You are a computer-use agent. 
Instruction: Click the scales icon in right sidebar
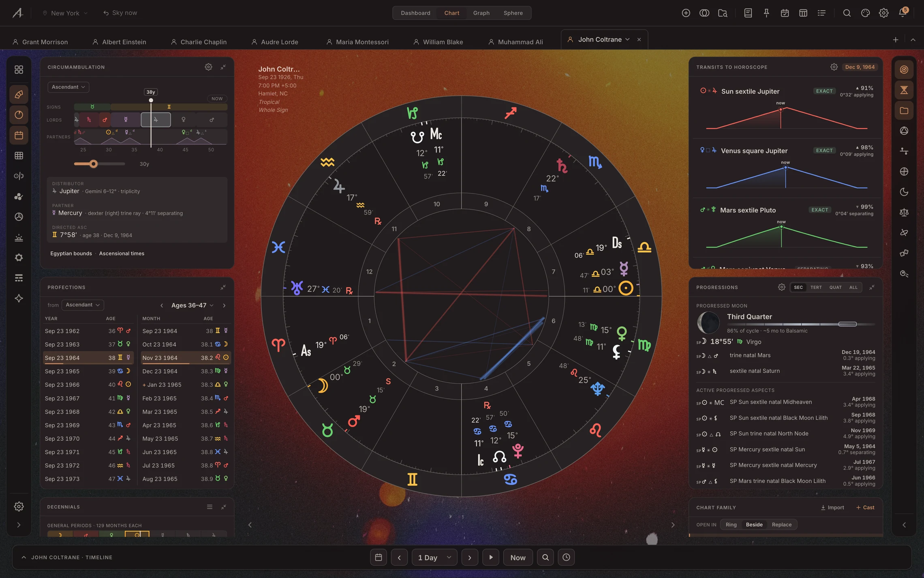tap(904, 212)
